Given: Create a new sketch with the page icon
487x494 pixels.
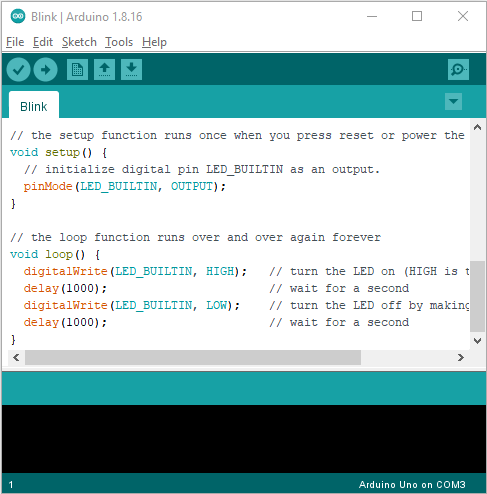Looking at the screenshot, I should (x=77, y=70).
